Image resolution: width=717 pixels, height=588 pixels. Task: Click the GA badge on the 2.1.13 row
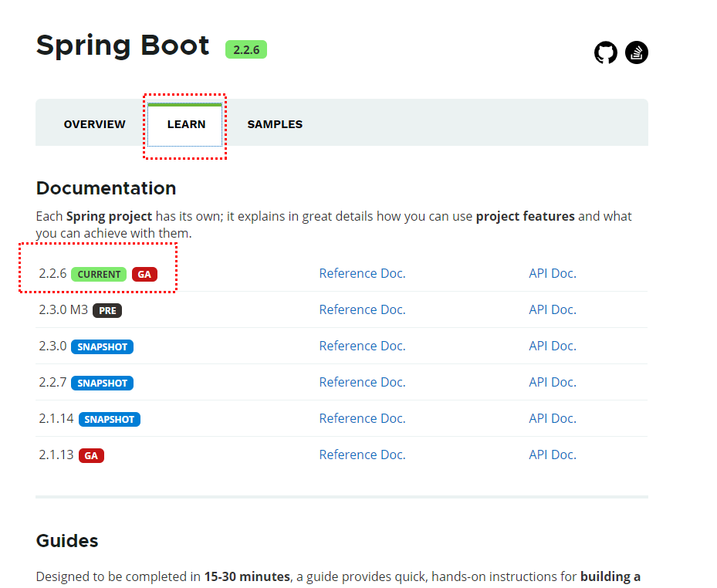(x=91, y=456)
